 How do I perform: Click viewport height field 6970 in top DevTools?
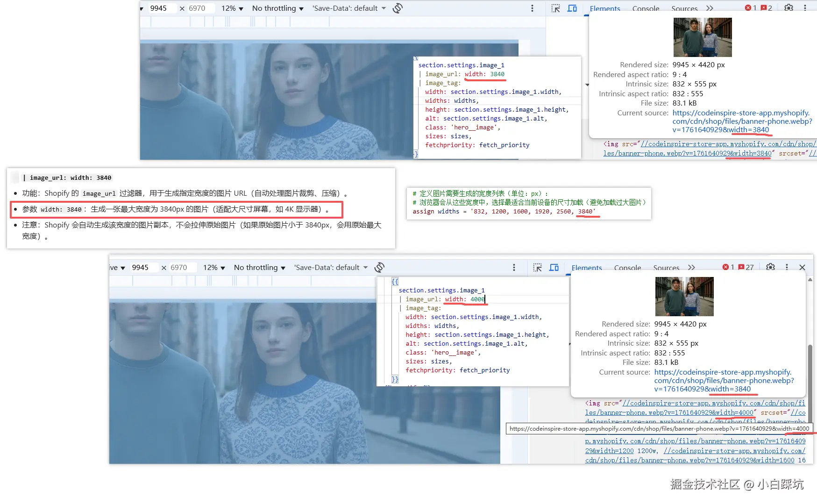[x=200, y=8]
